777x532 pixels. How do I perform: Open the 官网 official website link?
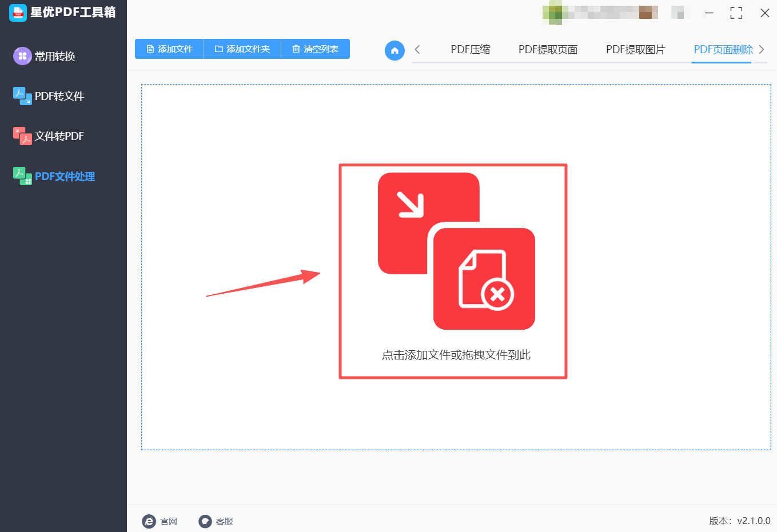(x=160, y=521)
